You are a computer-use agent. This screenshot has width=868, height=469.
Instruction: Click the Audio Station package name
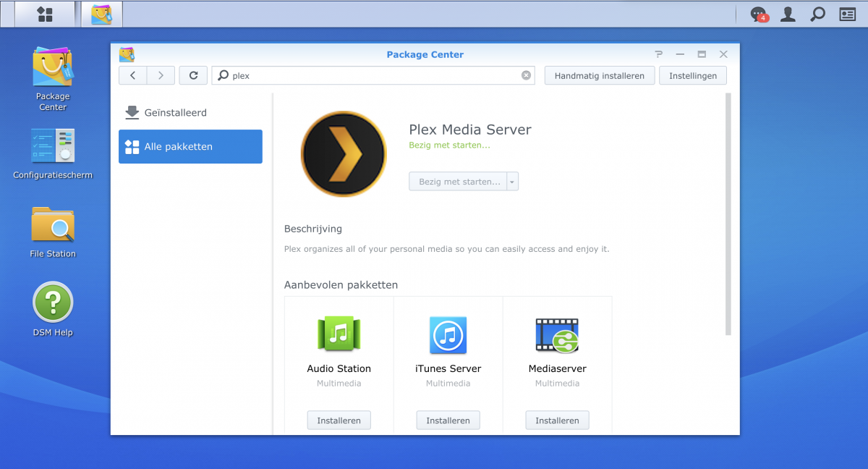pyautogui.click(x=339, y=368)
